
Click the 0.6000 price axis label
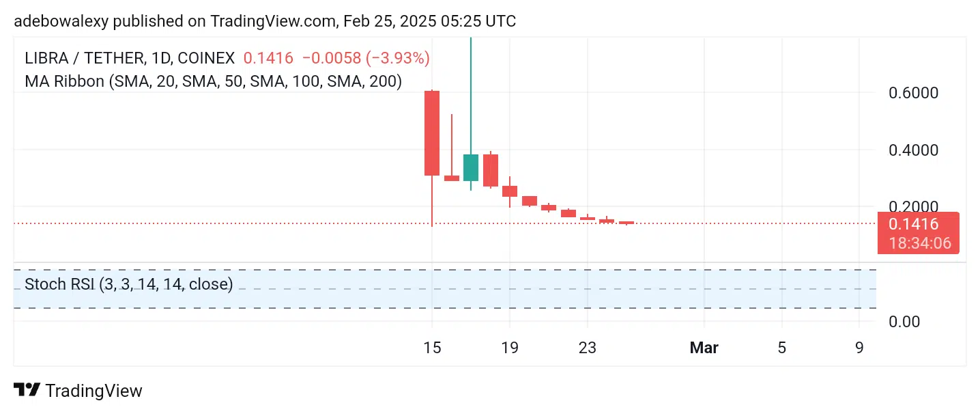coord(912,92)
